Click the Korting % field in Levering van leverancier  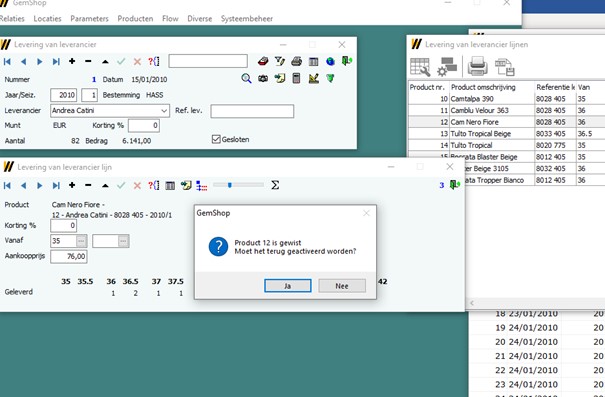144,125
